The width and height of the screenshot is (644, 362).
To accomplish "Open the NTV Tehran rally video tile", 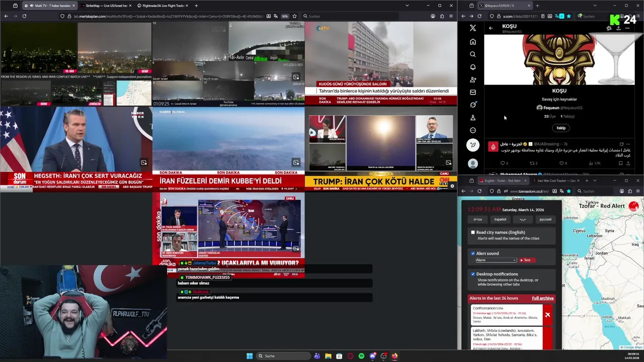I will coord(381,63).
